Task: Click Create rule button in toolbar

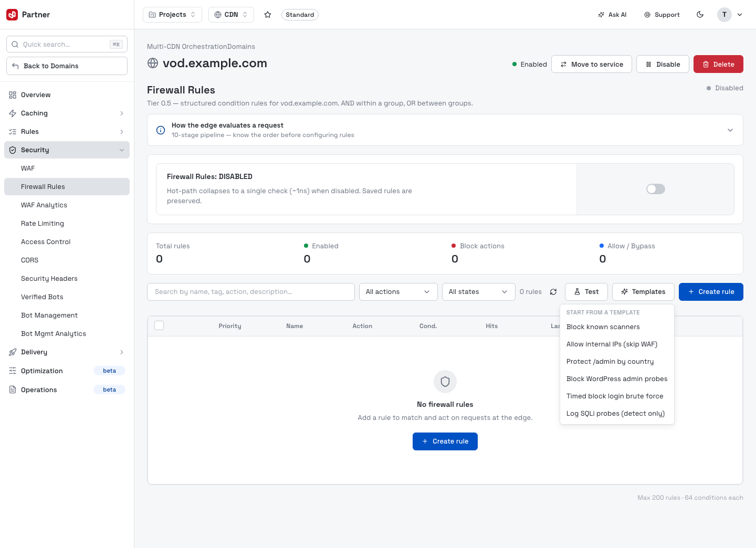Action: point(711,292)
